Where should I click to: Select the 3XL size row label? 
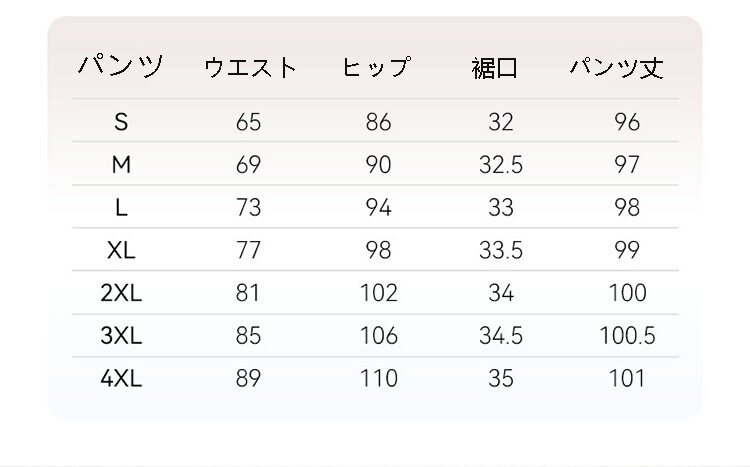coord(121,336)
